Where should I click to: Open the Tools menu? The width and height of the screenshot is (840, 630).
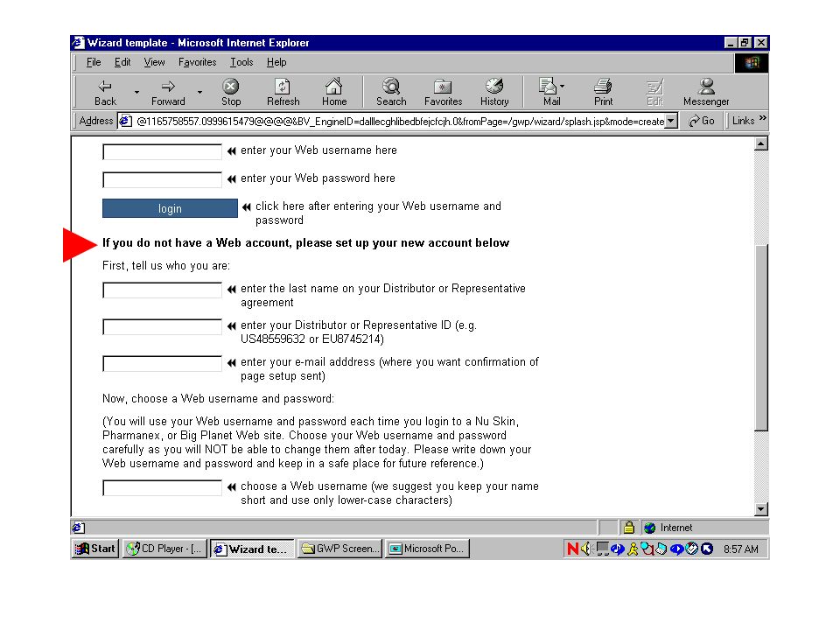click(241, 62)
